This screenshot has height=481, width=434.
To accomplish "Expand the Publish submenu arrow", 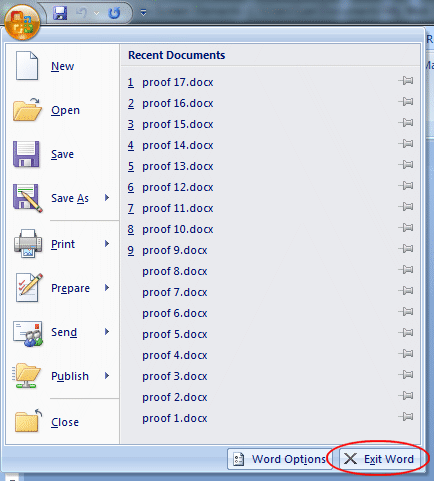I will point(107,376).
